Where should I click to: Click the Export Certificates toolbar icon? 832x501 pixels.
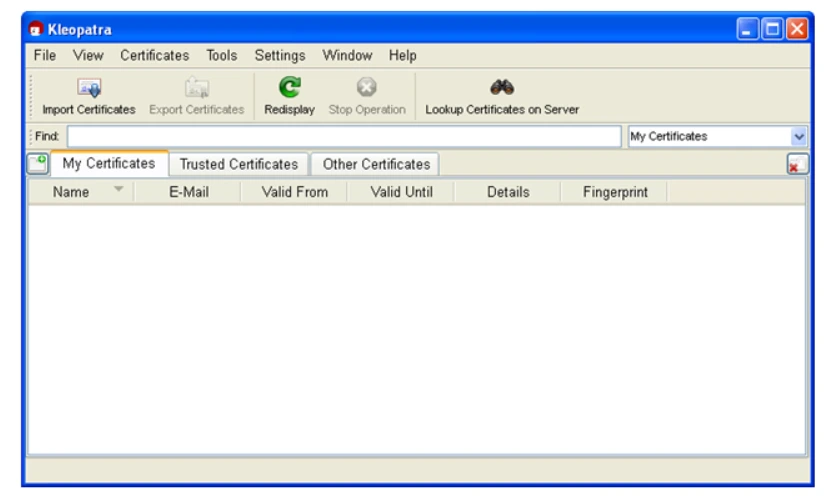click(x=197, y=88)
